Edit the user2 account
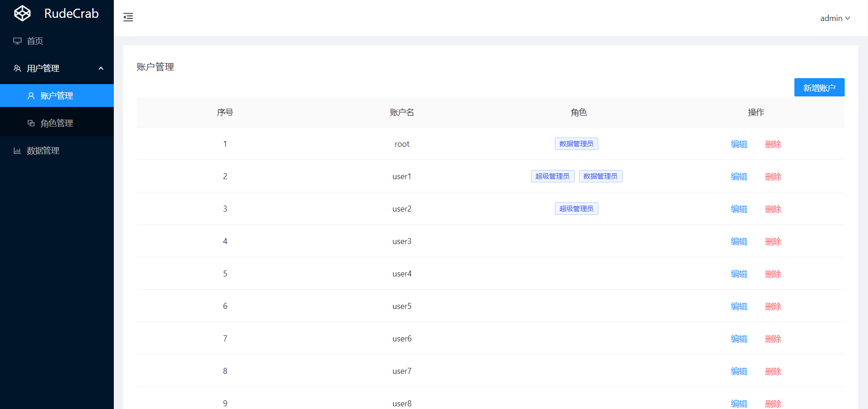Viewport: 868px width, 409px height. (739, 209)
